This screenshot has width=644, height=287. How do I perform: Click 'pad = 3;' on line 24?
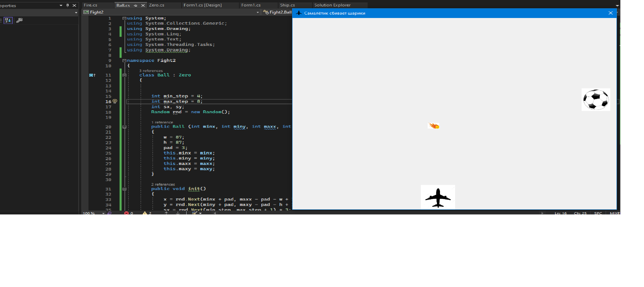(176, 148)
